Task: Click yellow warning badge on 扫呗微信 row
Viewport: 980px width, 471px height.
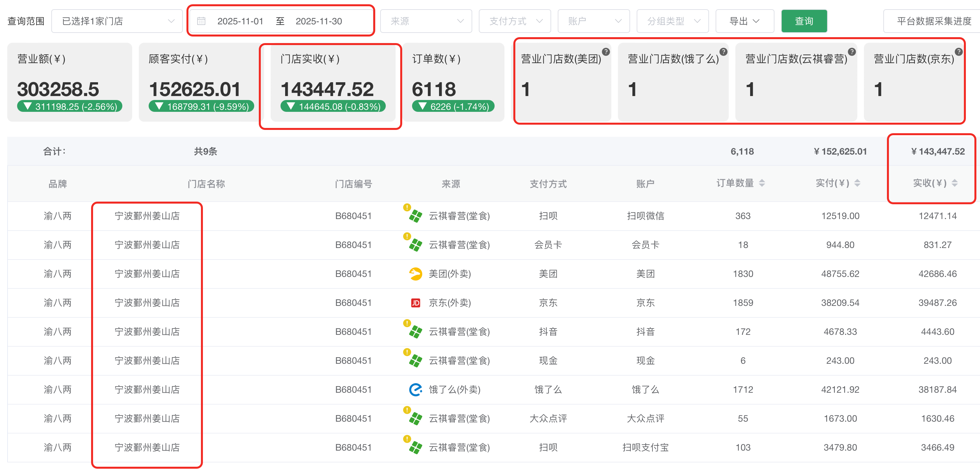Action: [x=407, y=207]
